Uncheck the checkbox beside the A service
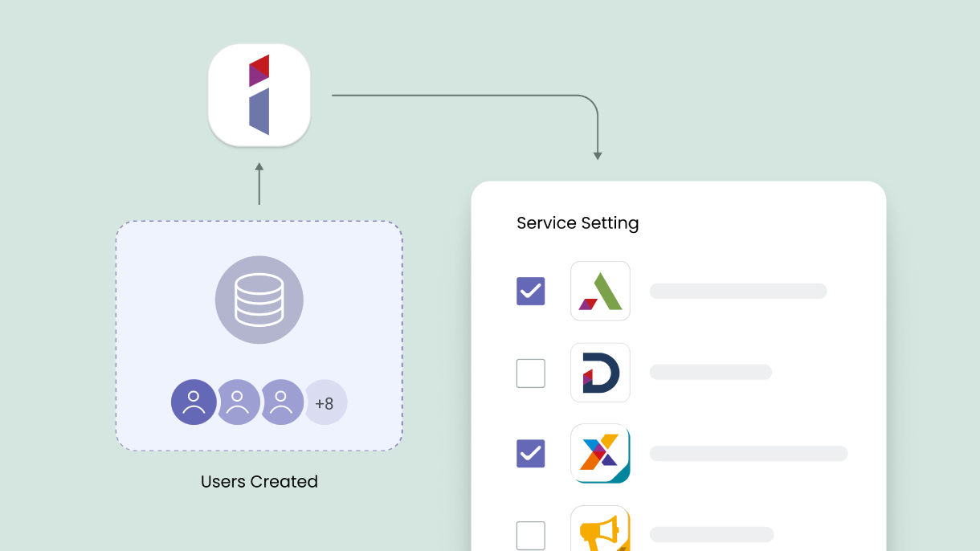 pyautogui.click(x=530, y=292)
